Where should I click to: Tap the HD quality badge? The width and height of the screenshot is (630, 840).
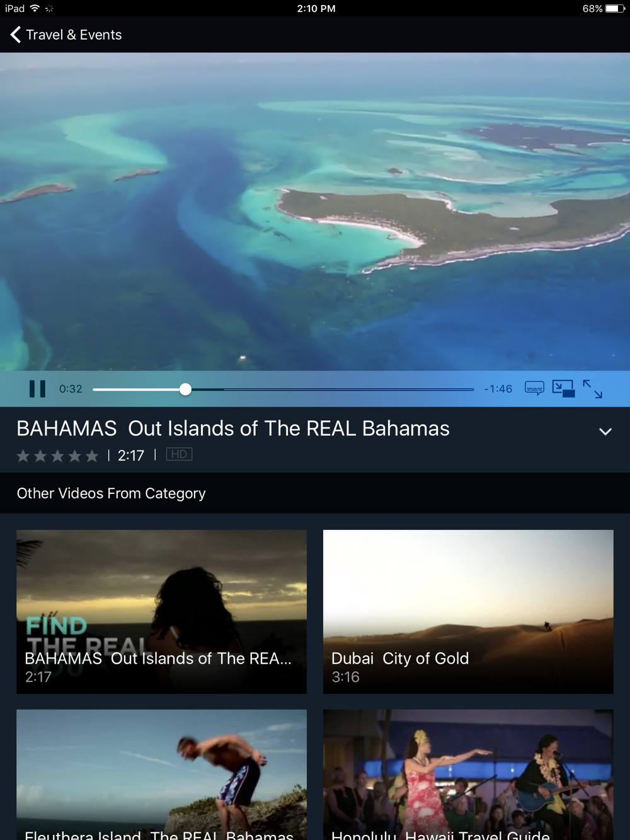179,454
